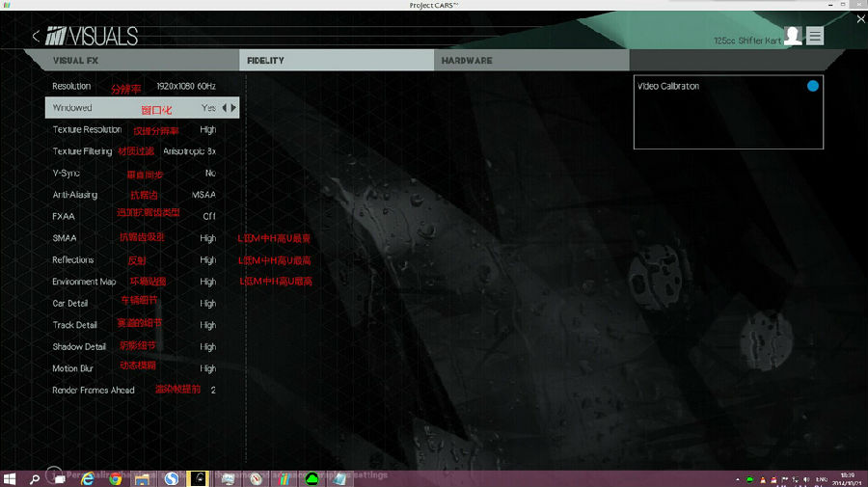Screen dimensions: 868x487
Task: Increase the Windowed setting with right arrow
Action: tap(233, 107)
